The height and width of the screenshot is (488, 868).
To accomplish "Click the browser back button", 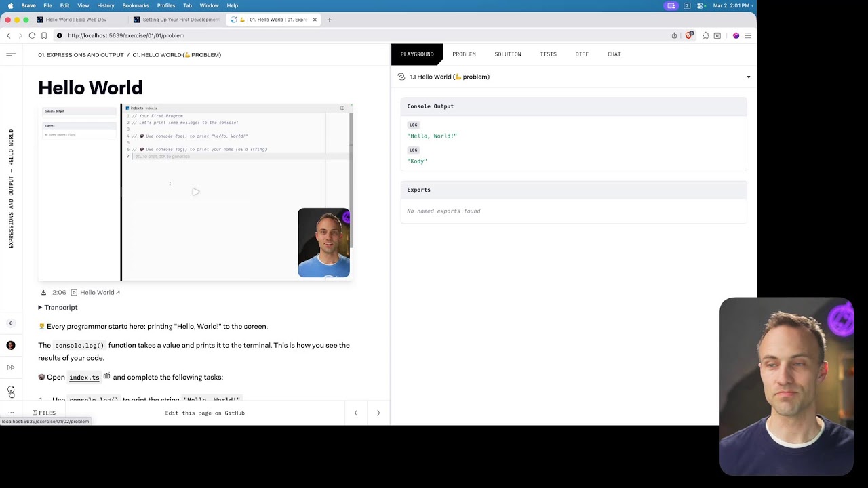I will (9, 35).
